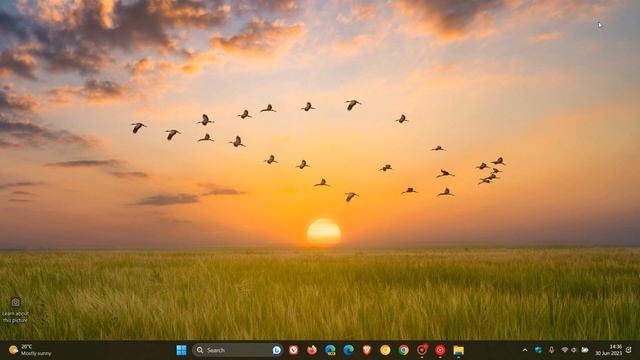Image resolution: width=640 pixels, height=360 pixels.
Task: Show hidden system tray icons
Action: [525, 350]
